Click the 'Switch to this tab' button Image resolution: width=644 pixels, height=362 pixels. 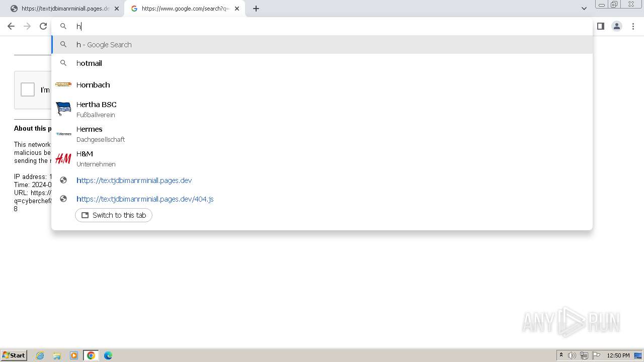pos(114,215)
